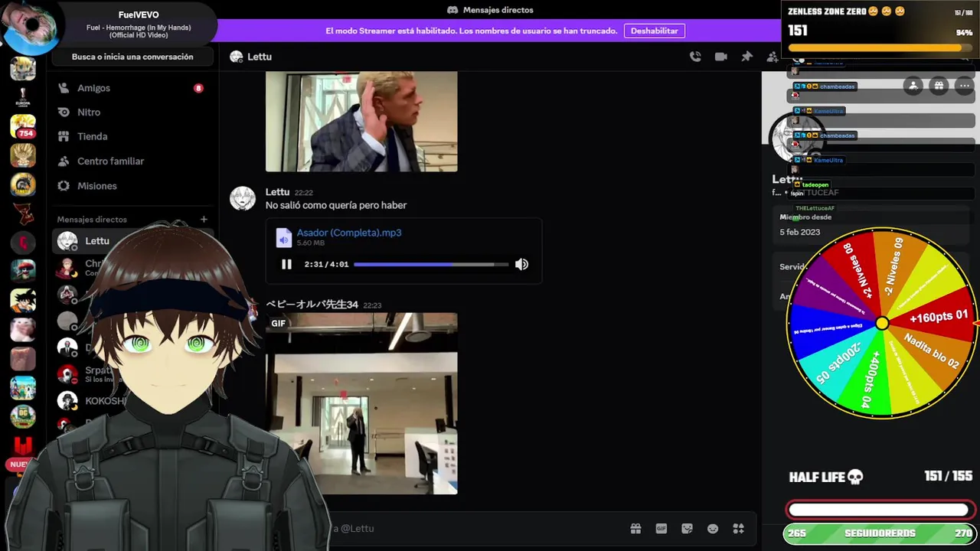Open the Goku avatar server
Image resolution: width=980 pixels, height=551 pixels.
pos(23,301)
